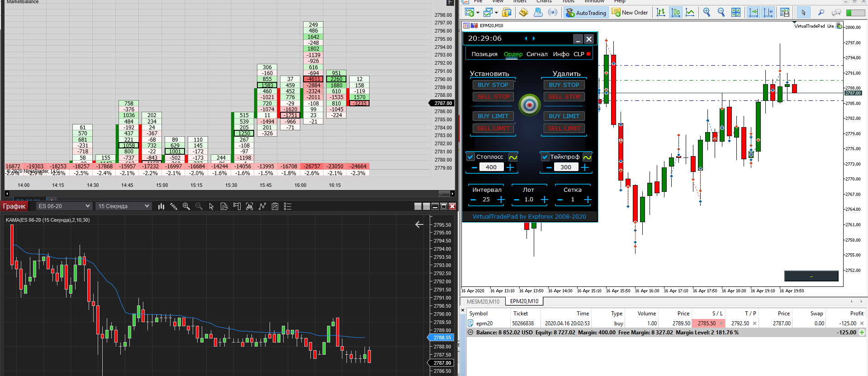The height and width of the screenshot is (376, 868).
Task: Select the cursor tool in MetaTrader toolbar
Action: pos(803,13)
